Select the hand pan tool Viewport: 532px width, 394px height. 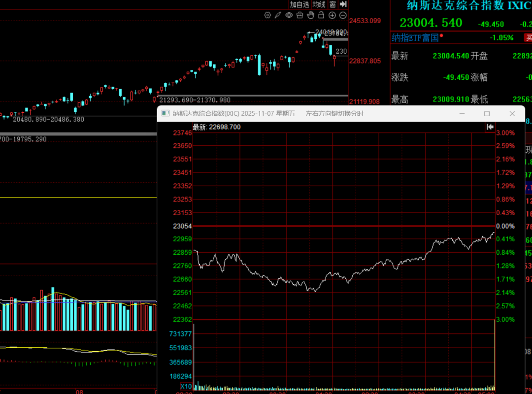click(x=310, y=15)
